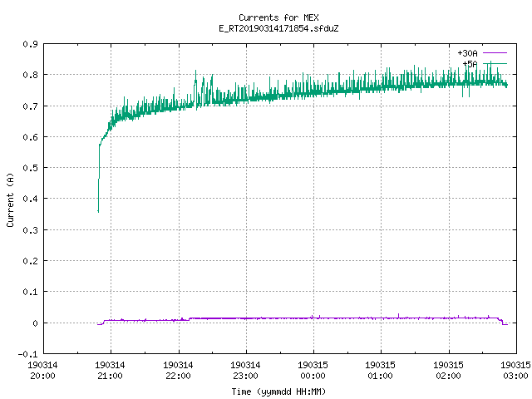Click the 0.7 y-axis tick value
This screenshot has height=399, width=532.
point(30,106)
